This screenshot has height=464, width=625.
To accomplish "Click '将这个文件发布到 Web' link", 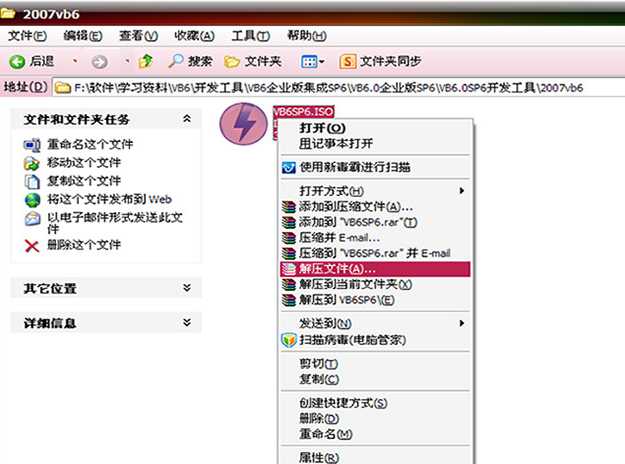I will 110,199.
